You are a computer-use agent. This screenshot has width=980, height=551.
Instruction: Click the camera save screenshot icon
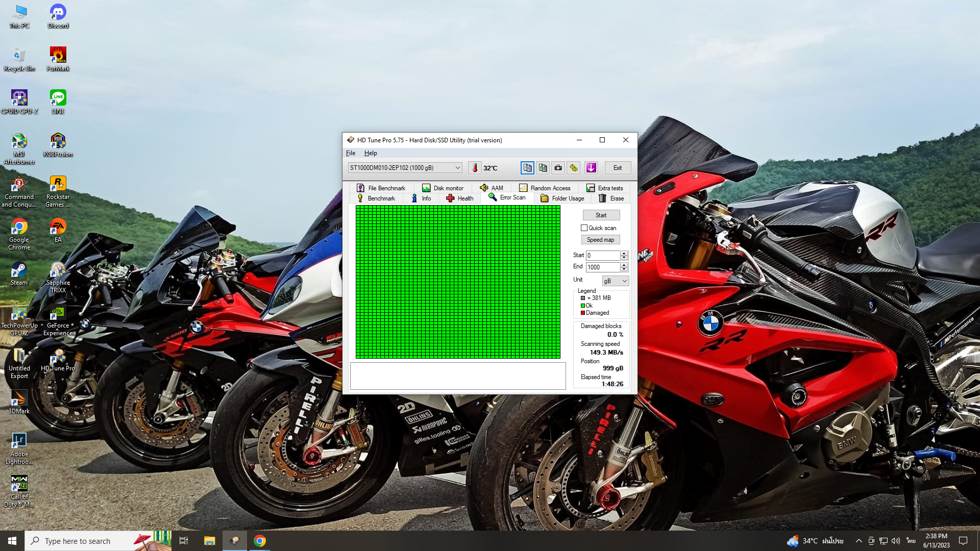[x=558, y=168]
